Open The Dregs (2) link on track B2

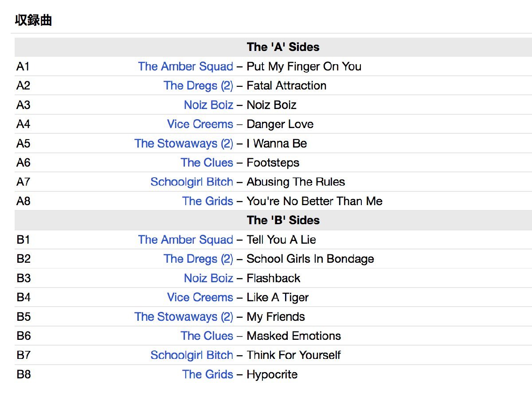(x=198, y=259)
